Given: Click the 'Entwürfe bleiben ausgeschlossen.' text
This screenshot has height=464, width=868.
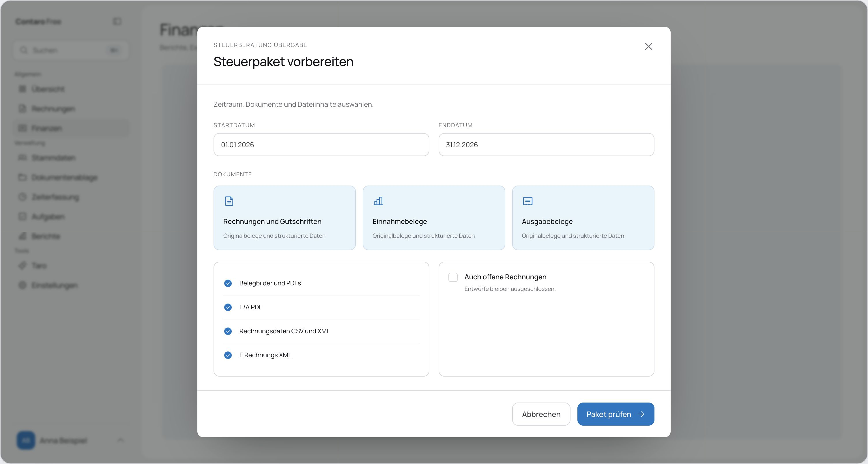Looking at the screenshot, I should point(510,289).
